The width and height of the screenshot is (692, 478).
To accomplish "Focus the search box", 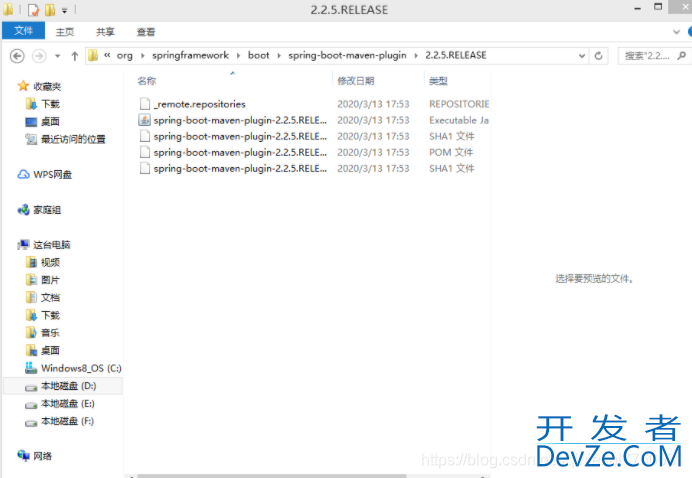I will pyautogui.click(x=653, y=56).
